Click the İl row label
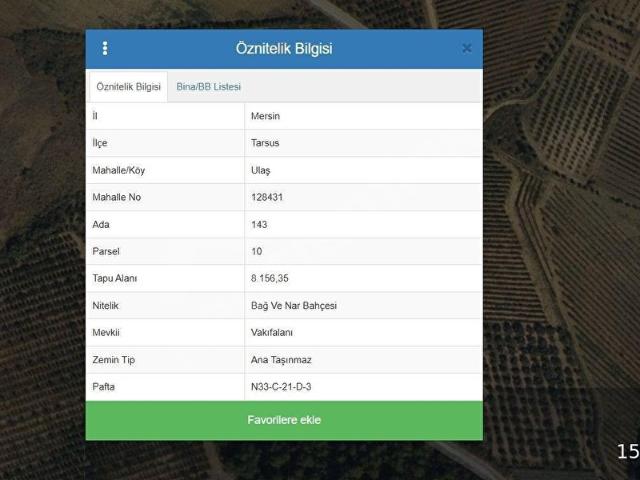Screen dimensions: 640x480 (95, 116)
